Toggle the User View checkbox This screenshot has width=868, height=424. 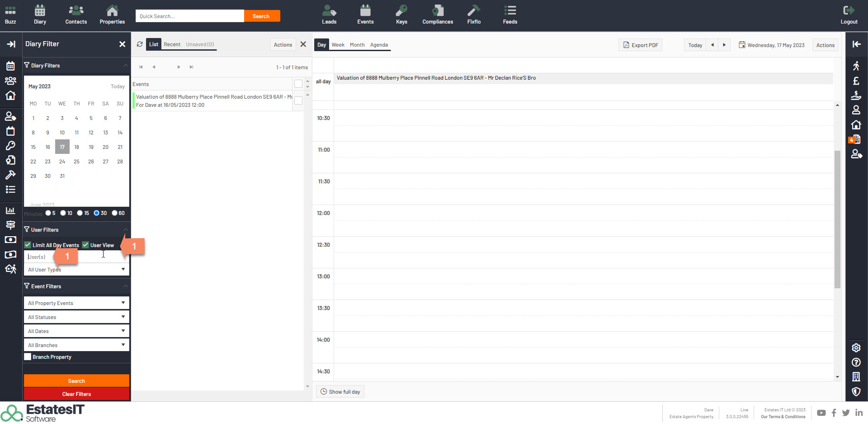coord(85,245)
